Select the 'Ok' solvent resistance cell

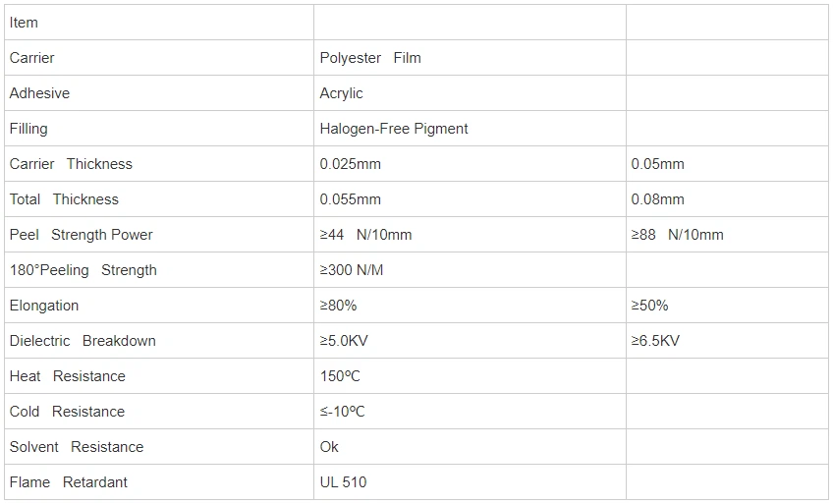(470, 447)
